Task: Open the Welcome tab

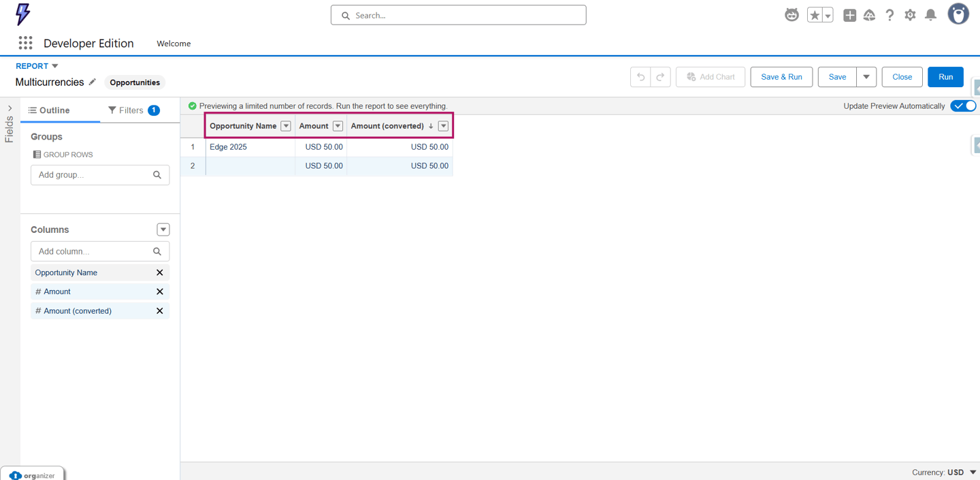Action: click(174, 44)
